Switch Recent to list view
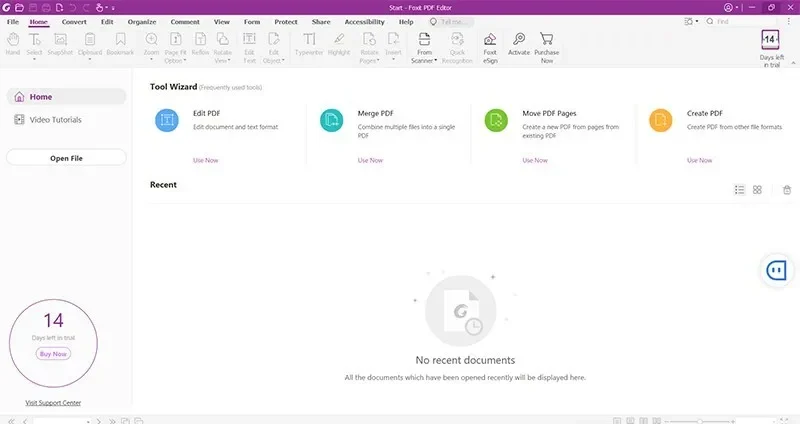 [x=739, y=190]
